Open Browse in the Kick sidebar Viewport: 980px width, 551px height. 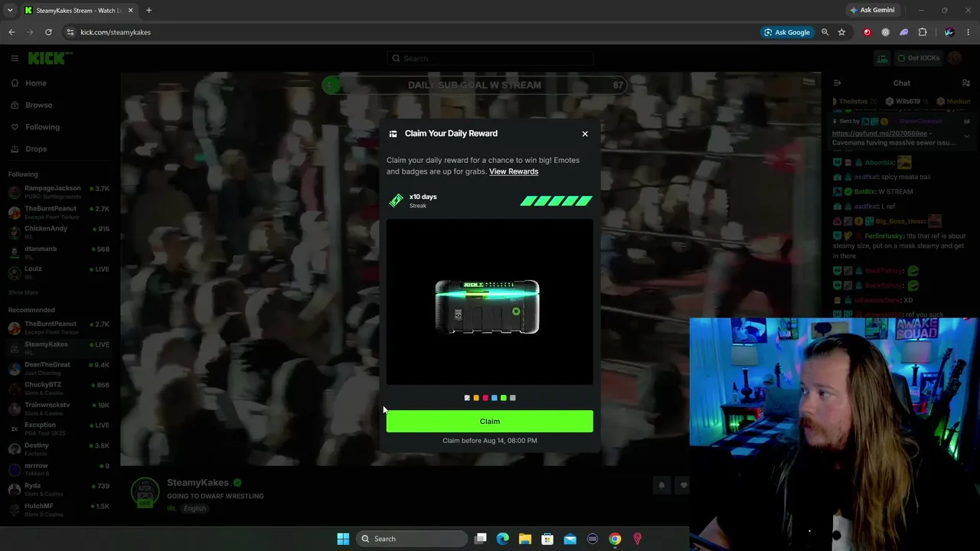point(38,105)
